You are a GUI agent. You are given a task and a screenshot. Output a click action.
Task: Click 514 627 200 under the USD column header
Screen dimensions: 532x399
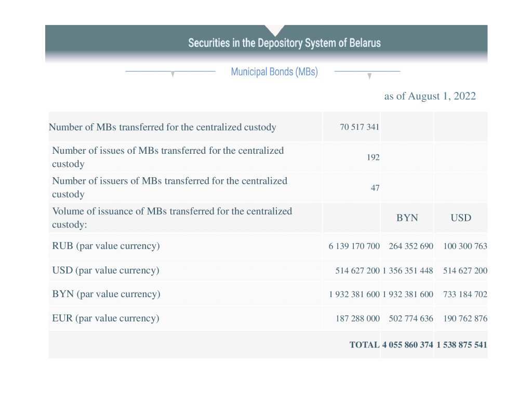pyautogui.click(x=465, y=271)
